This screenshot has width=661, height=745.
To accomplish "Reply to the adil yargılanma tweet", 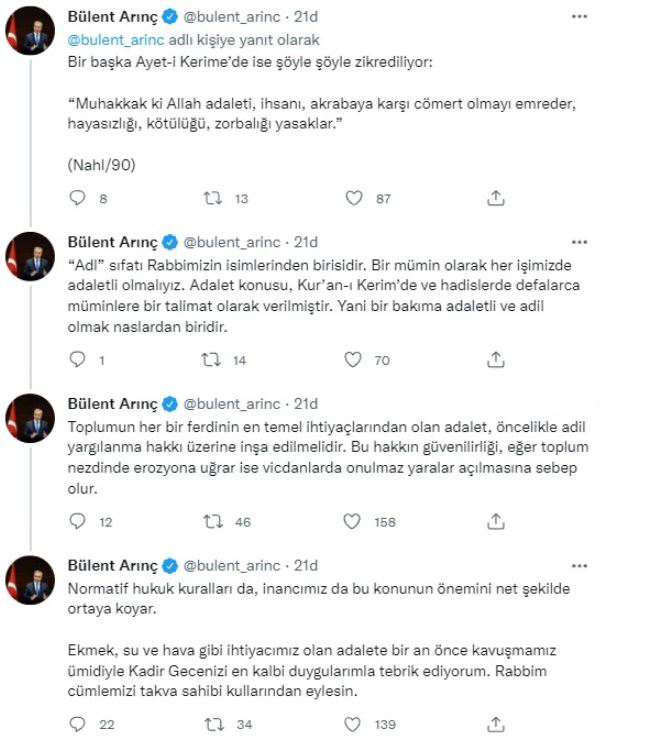I will tap(80, 521).
